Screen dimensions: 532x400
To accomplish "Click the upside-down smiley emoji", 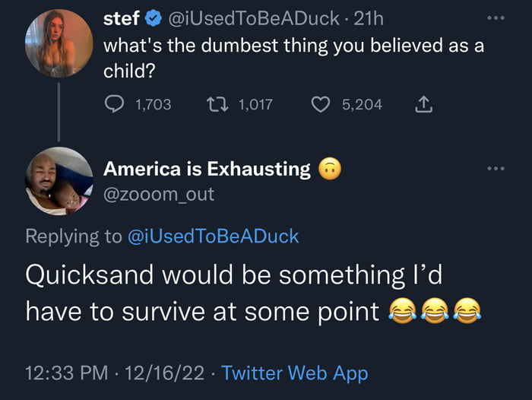I will tap(328, 169).
